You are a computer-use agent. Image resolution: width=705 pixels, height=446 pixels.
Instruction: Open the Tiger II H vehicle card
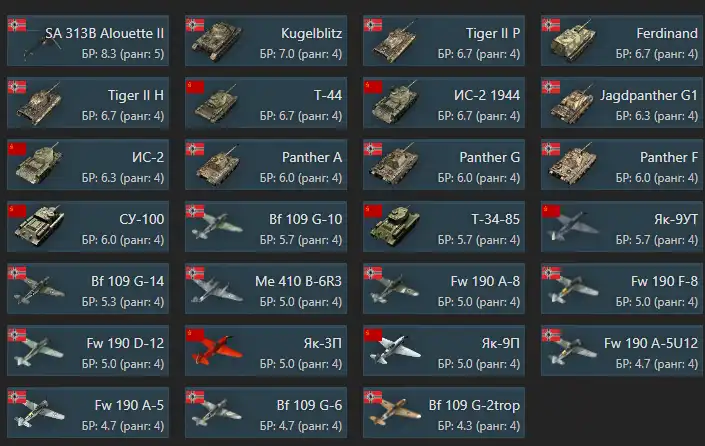[x=88, y=103]
